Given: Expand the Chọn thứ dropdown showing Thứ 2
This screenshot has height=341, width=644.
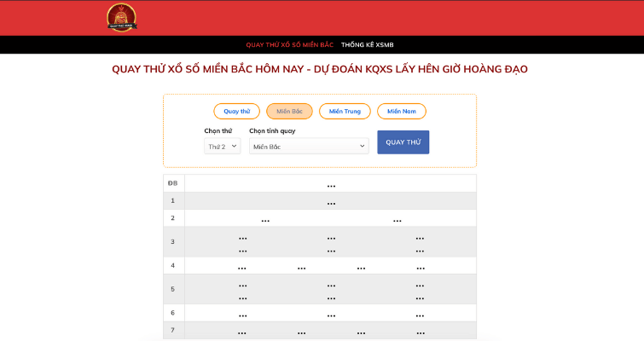Looking at the screenshot, I should tap(223, 147).
